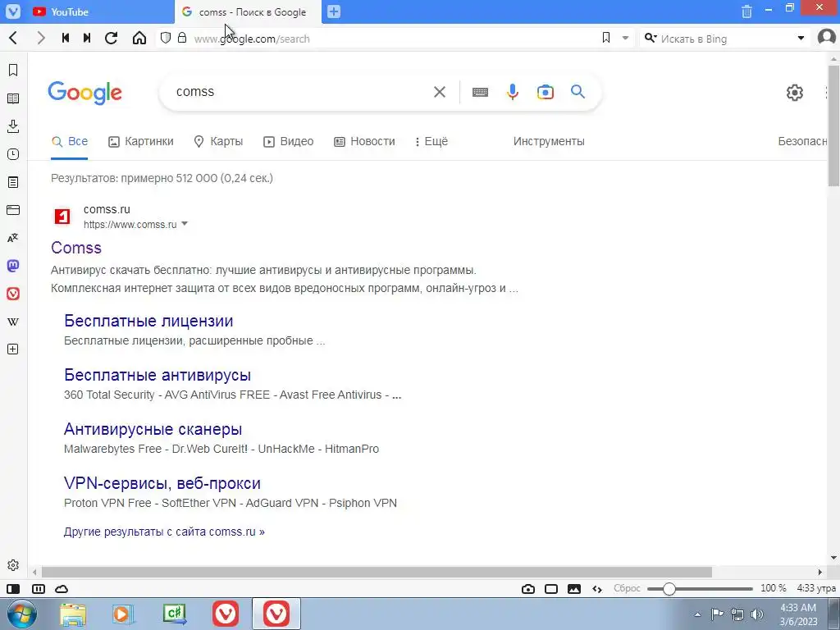This screenshot has height=630, width=840.
Task: Search by image with Google Lens
Action: point(546,92)
